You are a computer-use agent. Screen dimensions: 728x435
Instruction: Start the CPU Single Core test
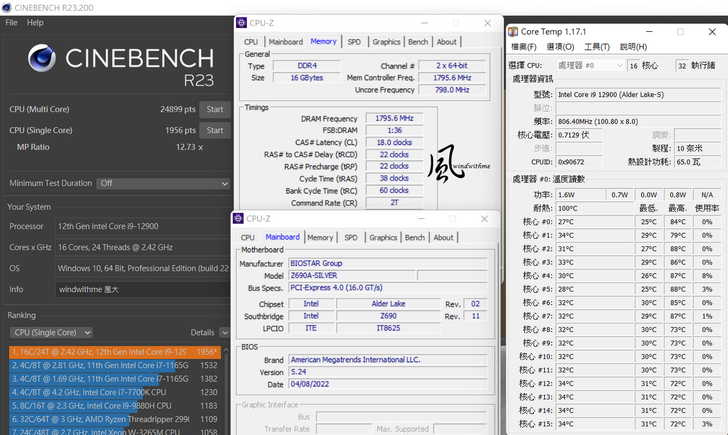tap(214, 130)
